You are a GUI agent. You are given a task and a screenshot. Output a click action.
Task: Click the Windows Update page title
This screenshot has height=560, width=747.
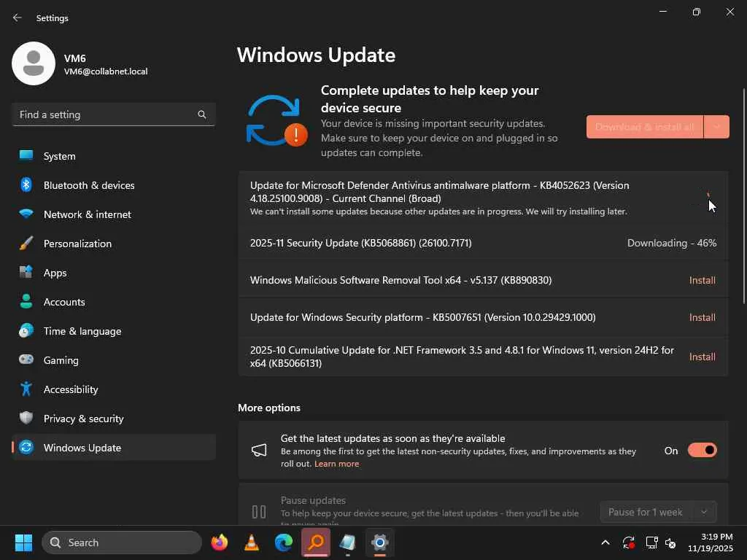point(317,55)
